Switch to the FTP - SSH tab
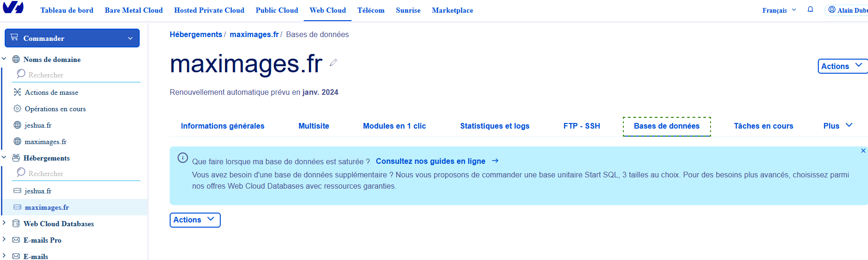This screenshot has width=868, height=260. coord(582,126)
